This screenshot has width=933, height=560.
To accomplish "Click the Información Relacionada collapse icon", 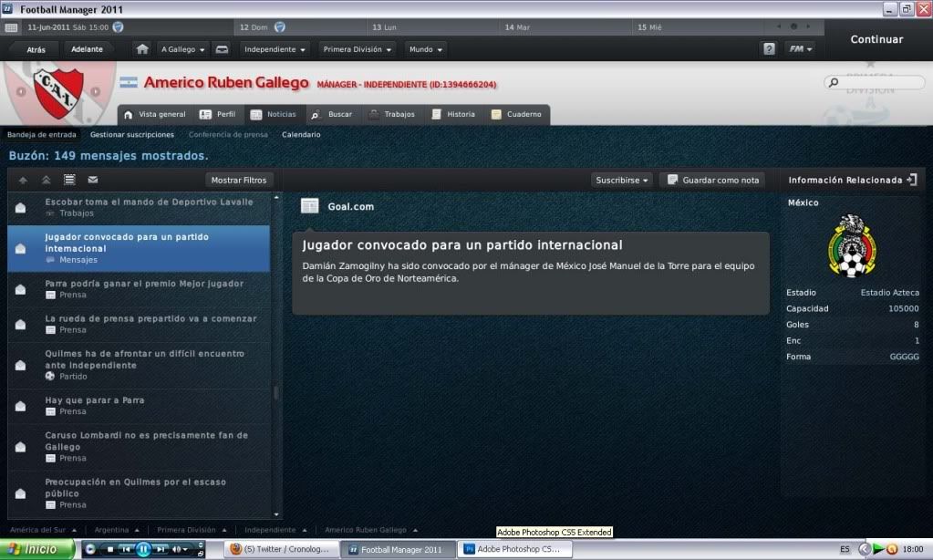I will [x=912, y=179].
